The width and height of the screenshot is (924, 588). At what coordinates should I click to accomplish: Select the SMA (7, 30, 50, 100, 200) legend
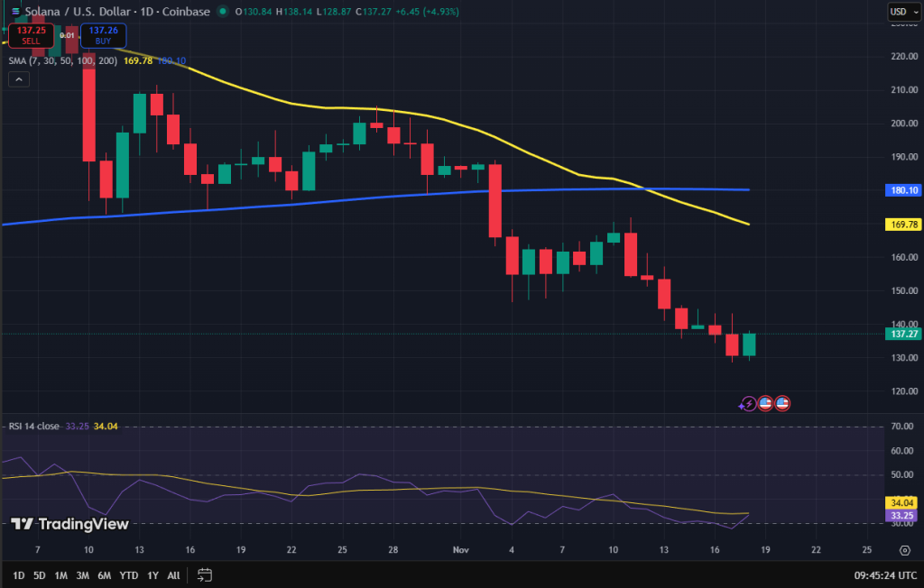tap(62, 60)
